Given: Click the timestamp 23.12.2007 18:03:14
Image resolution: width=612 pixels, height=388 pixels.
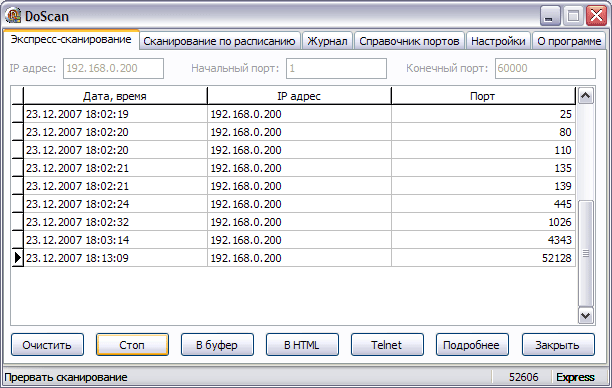Looking at the screenshot, I should pos(77,240).
